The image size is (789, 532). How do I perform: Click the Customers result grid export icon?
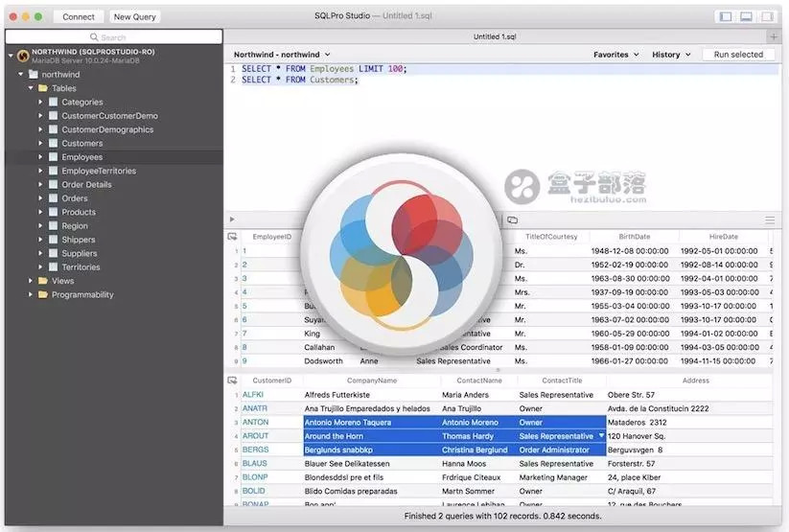(232, 381)
